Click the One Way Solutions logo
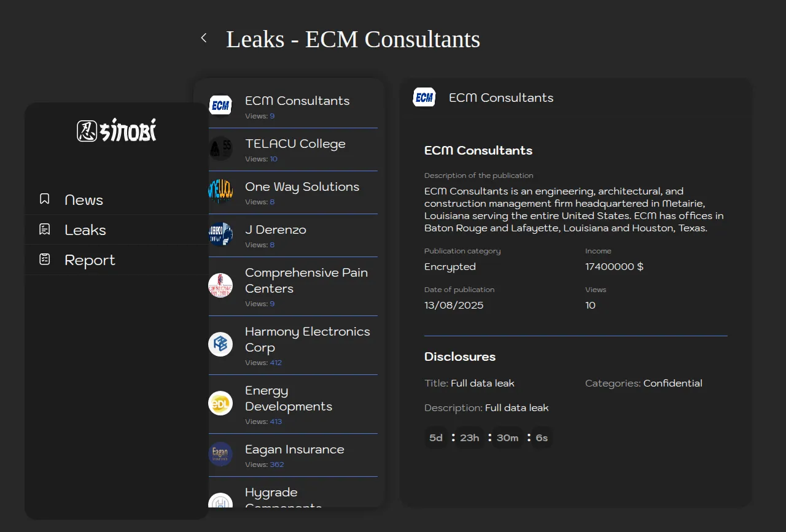Viewport: 786px width, 532px height. 220,191
